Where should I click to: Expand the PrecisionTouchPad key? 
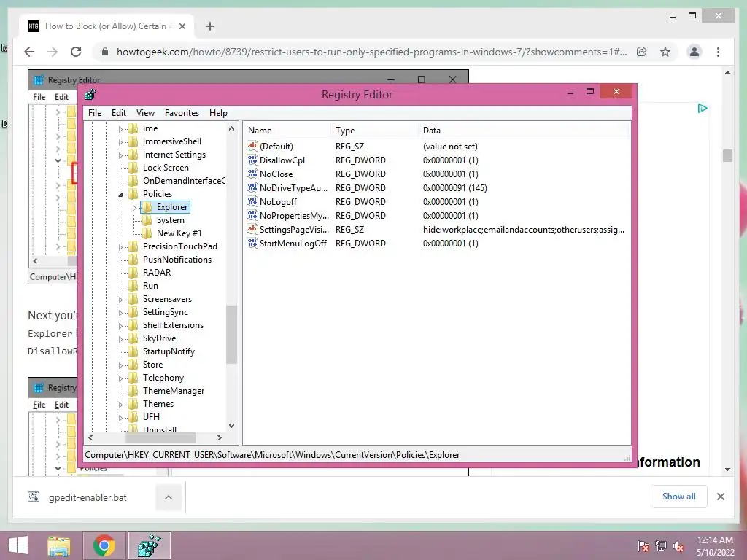coord(120,246)
